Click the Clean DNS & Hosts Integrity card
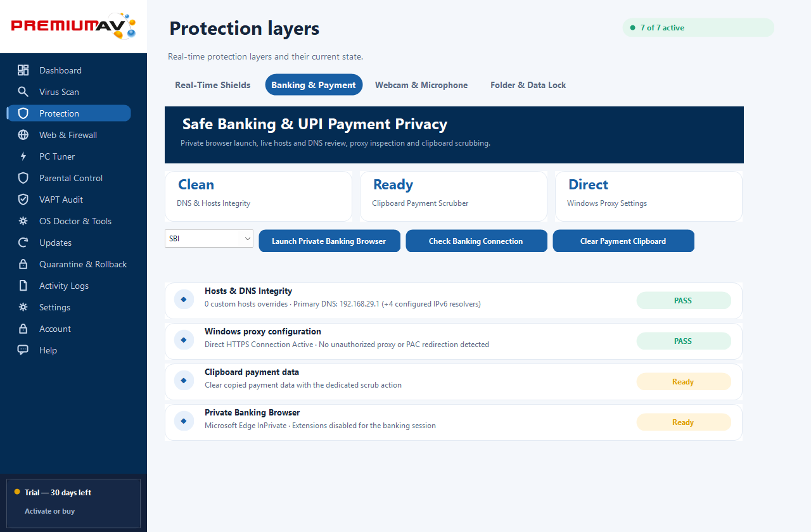 coord(259,196)
